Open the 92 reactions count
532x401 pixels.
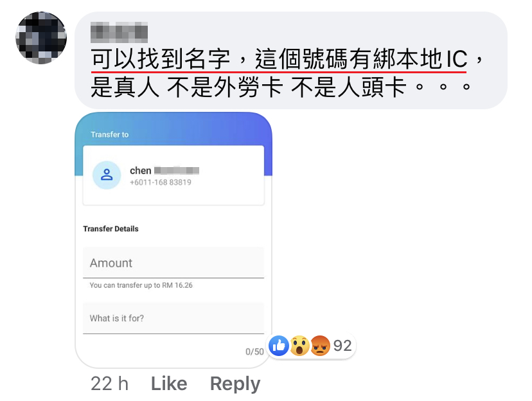(342, 346)
